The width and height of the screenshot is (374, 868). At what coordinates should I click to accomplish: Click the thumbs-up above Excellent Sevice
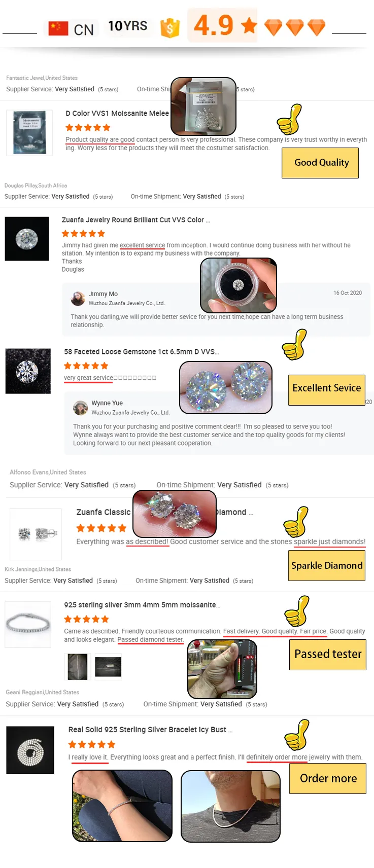coord(294,344)
